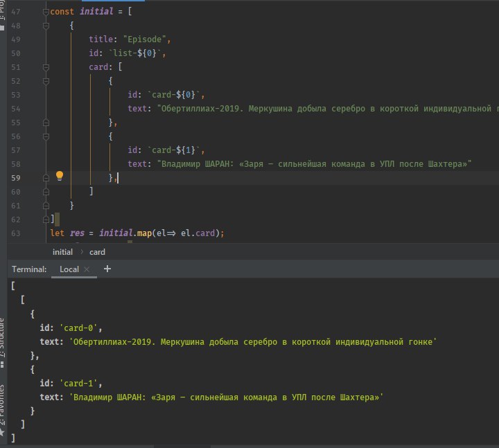Collapse outer object fold on line 48

46,26
